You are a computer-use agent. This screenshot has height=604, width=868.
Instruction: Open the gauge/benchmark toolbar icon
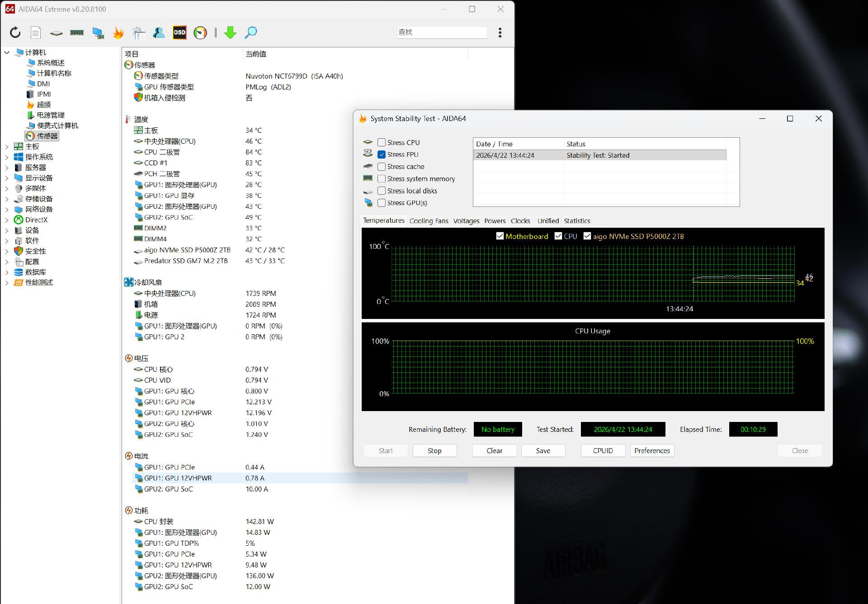200,32
